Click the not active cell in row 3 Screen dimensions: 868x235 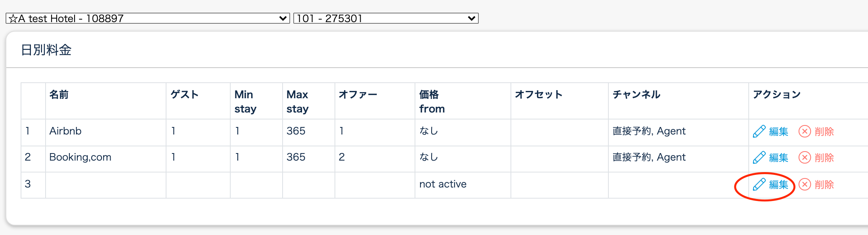443,184
